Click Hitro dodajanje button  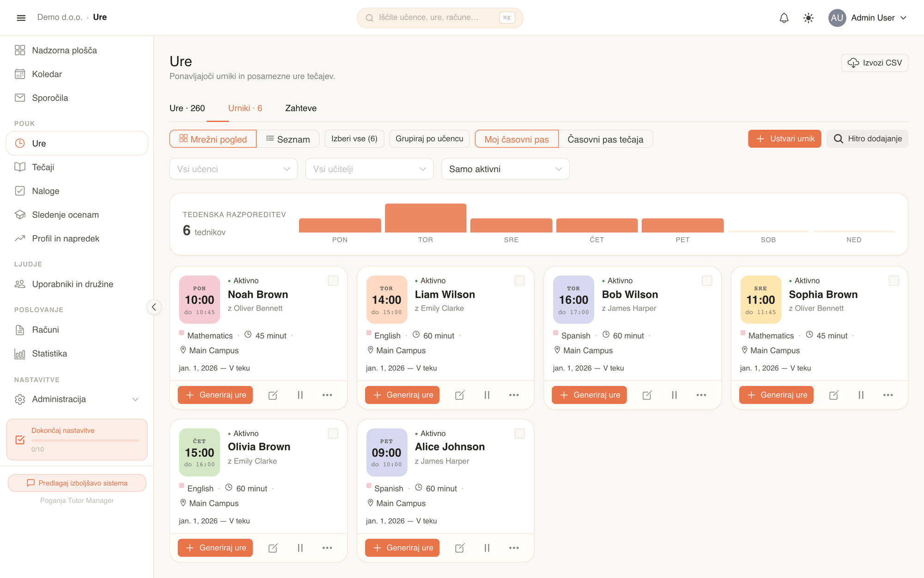click(867, 139)
